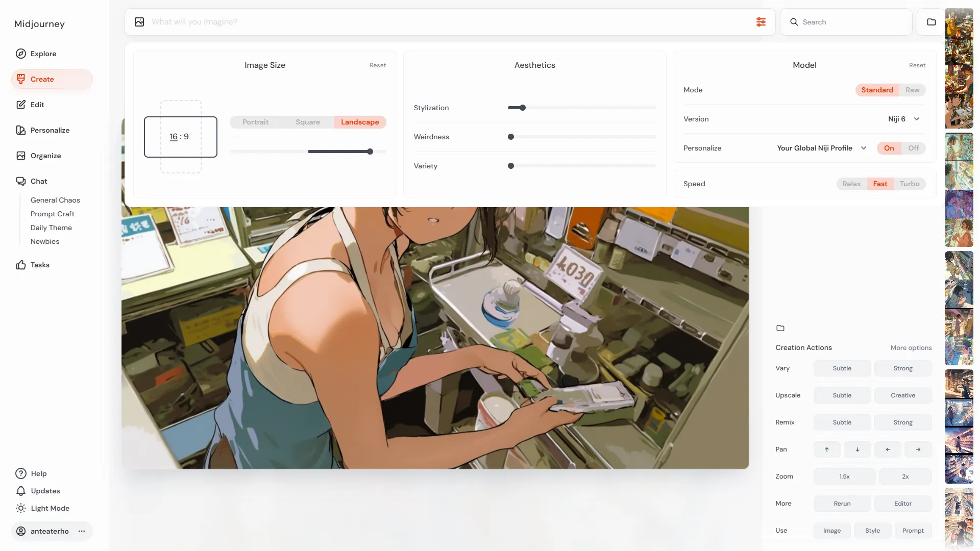Screen dimensions: 980x551
Task: Click the Pan up arrow button
Action: coord(826,449)
